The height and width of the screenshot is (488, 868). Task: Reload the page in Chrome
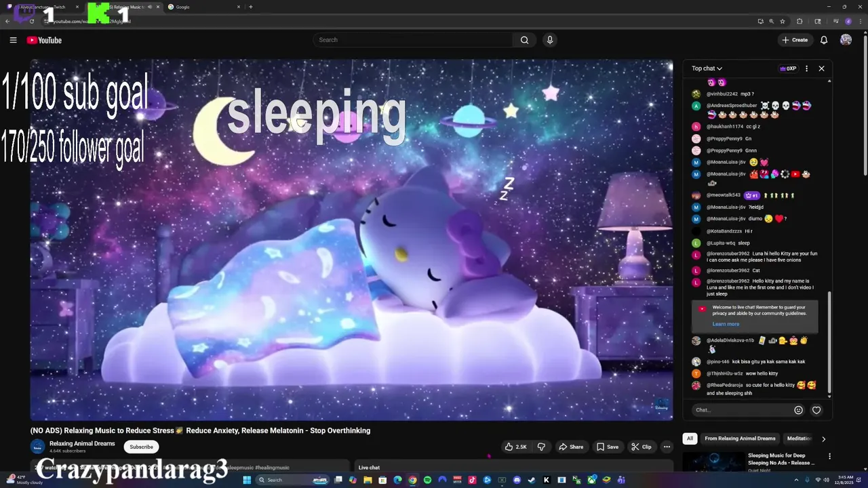tap(32, 21)
